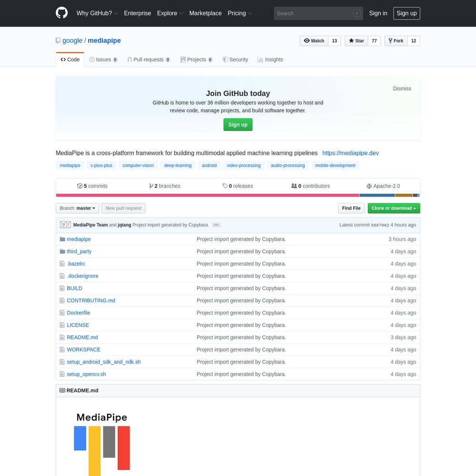The height and width of the screenshot is (476, 476).
Task: Click the GitHub octocat logo
Action: (61, 13)
